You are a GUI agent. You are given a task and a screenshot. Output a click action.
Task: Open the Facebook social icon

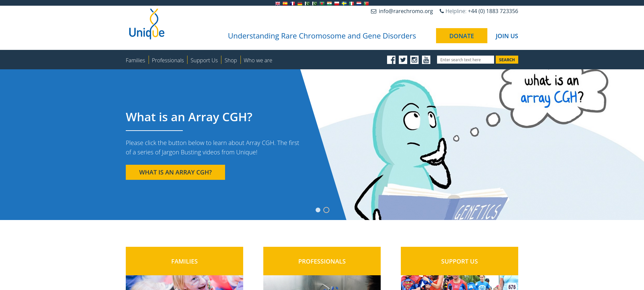pyautogui.click(x=391, y=60)
